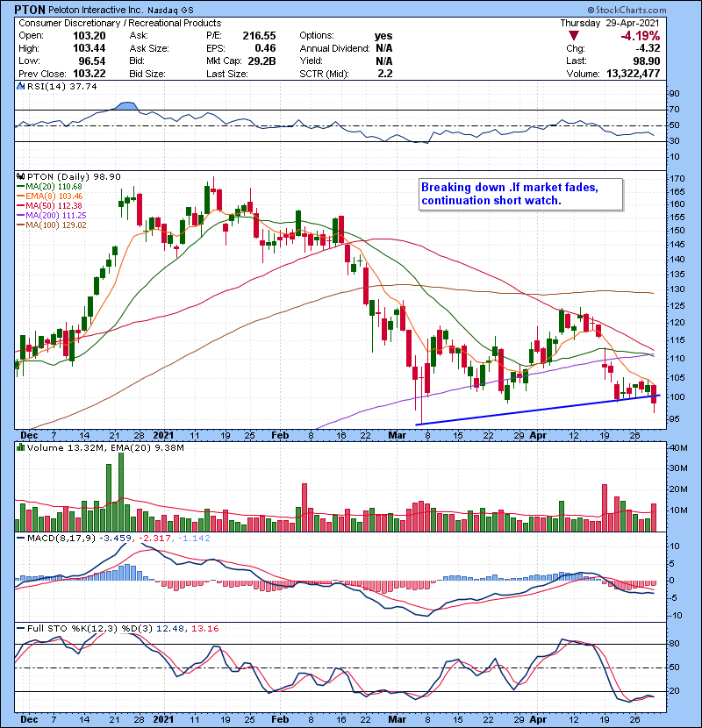Click the -4.19% percent change value
702x728 pixels.
point(641,36)
